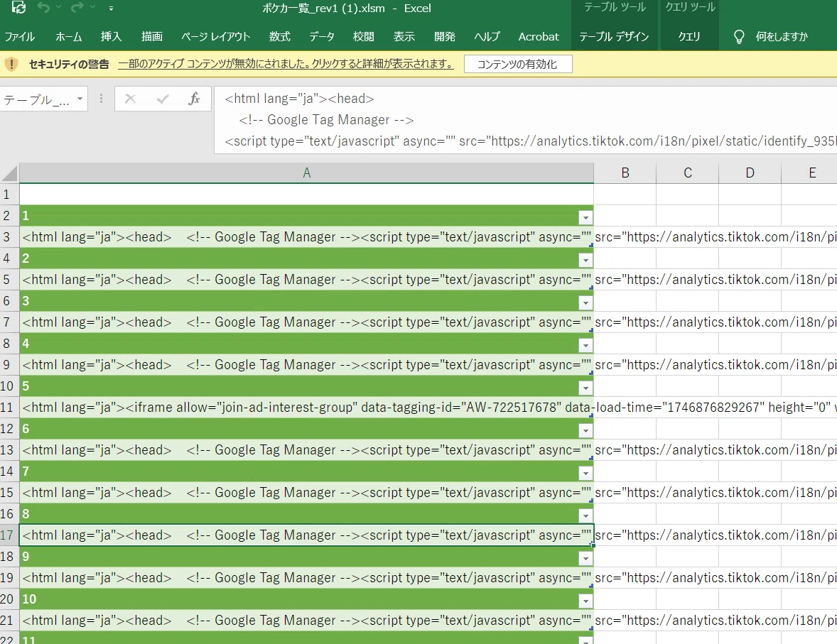Screen dimensions: 837x644
Task: Click the Redo arrow in the title bar
Action: coord(77,8)
